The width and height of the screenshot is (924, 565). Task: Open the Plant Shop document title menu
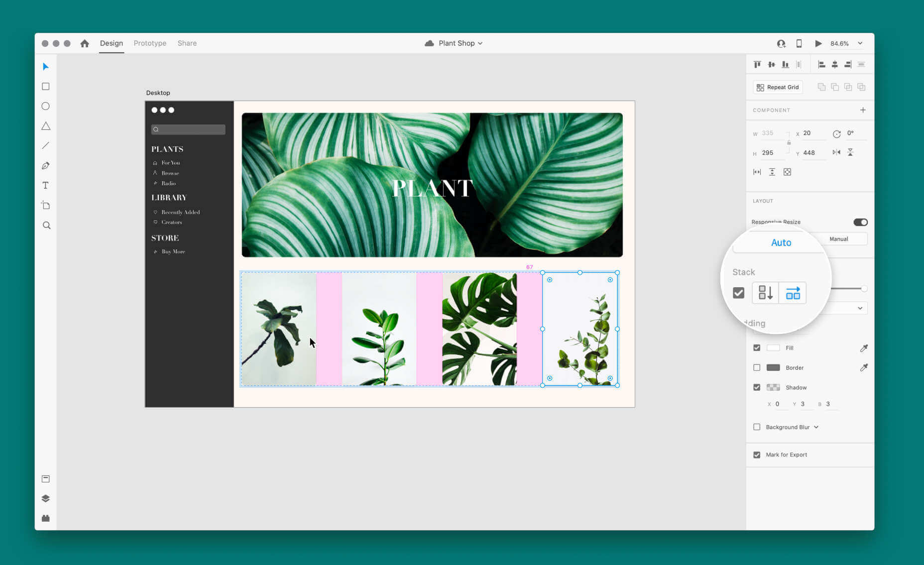(454, 43)
